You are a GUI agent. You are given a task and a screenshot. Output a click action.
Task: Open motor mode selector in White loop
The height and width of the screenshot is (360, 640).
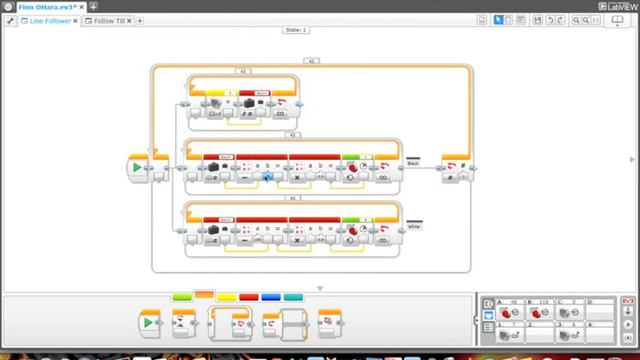pyautogui.click(x=350, y=240)
